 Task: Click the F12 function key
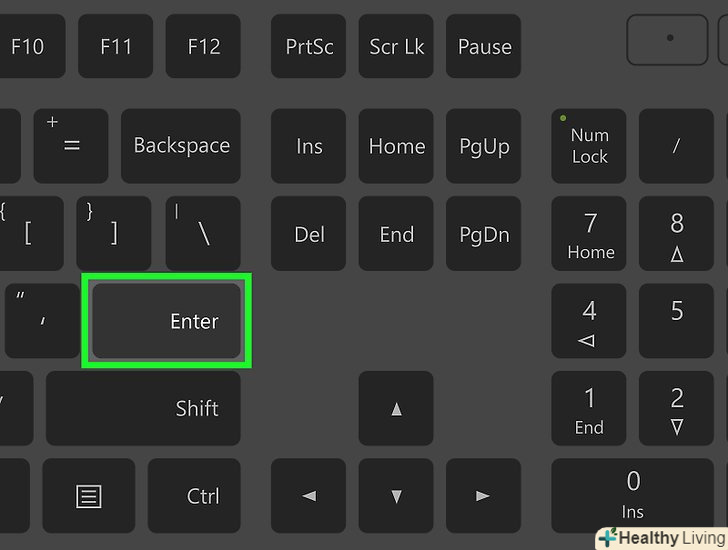pyautogui.click(x=203, y=46)
